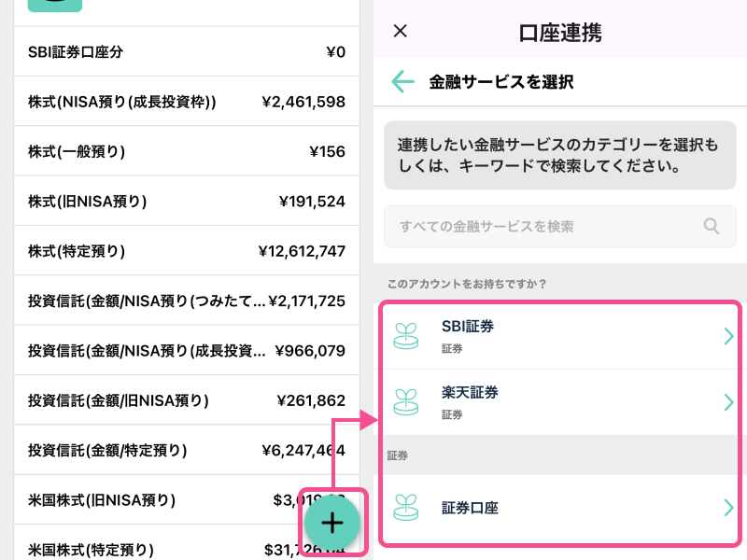This screenshot has height=560, width=747.
Task: Open 投資信託(金額/特定預り) row
Action: pyautogui.click(x=187, y=450)
